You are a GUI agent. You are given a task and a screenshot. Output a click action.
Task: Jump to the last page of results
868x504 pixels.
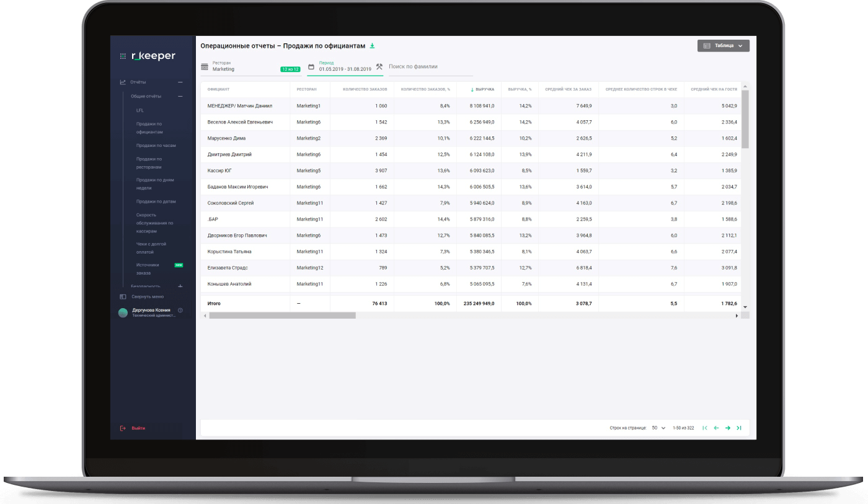pyautogui.click(x=739, y=428)
